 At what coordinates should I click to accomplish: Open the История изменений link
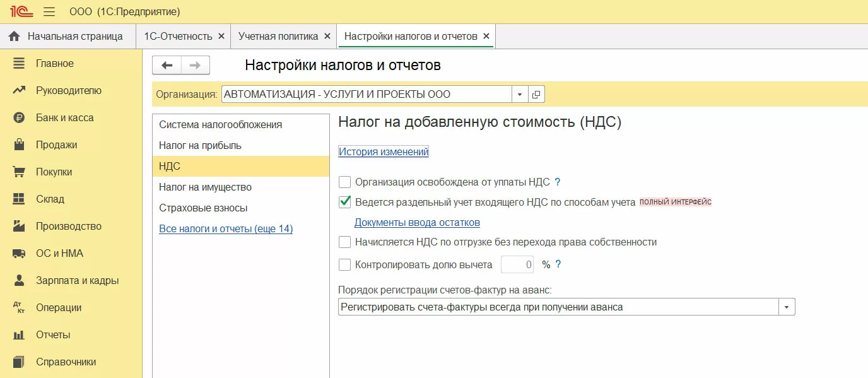coord(384,151)
